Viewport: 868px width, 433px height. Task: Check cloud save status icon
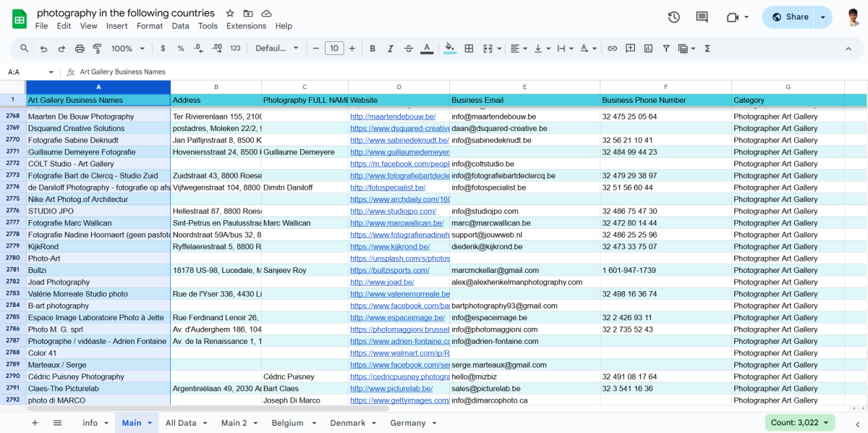[x=266, y=13]
